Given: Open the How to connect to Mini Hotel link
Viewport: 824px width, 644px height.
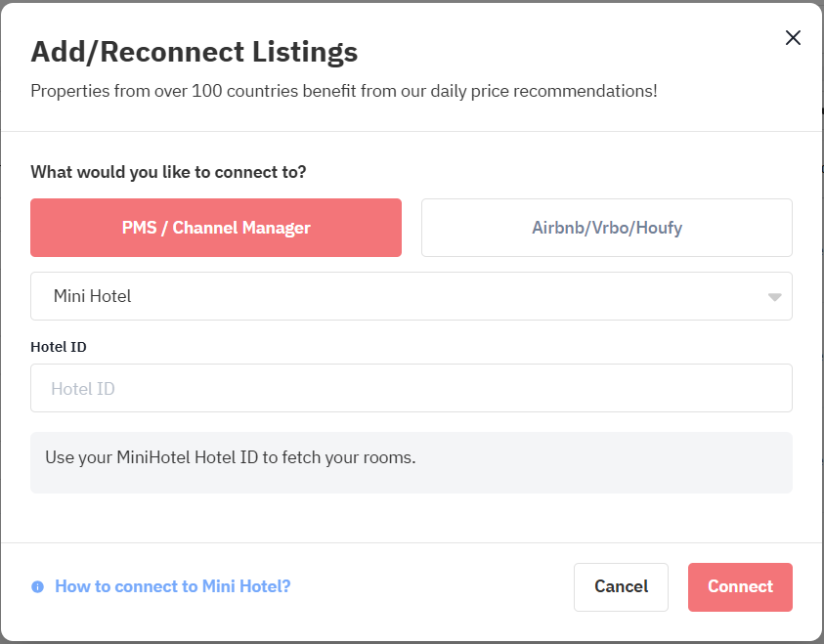Looking at the screenshot, I should point(172,586).
